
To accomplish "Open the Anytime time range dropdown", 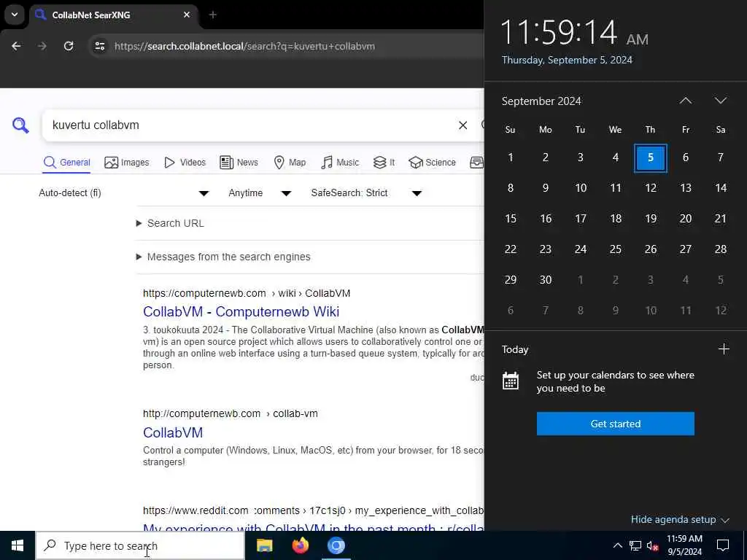I will click(260, 192).
